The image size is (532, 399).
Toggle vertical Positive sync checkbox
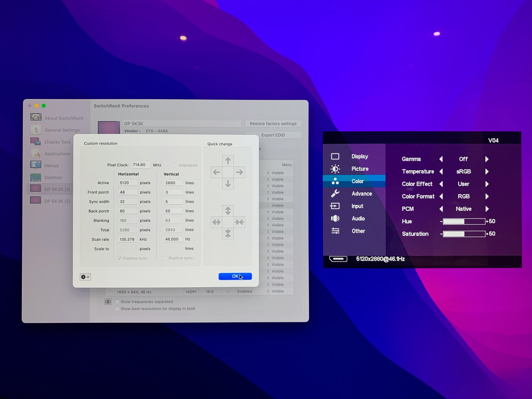tap(165, 258)
